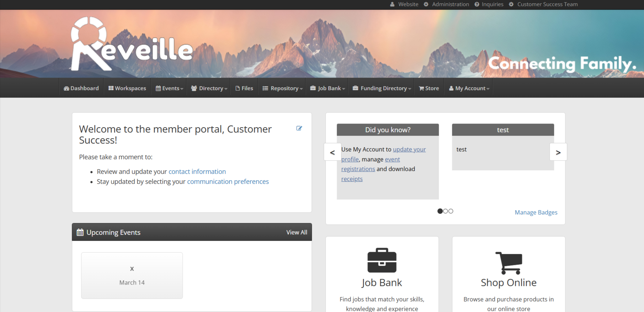Viewport: 644px width, 312px height.
Task: Click the Manage Badges link
Action: [536, 212]
